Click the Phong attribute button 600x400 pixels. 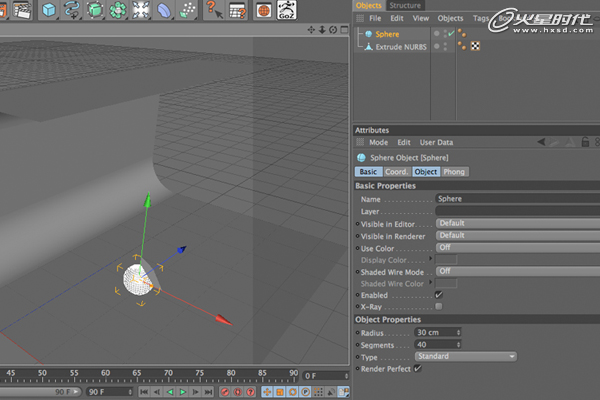click(454, 172)
